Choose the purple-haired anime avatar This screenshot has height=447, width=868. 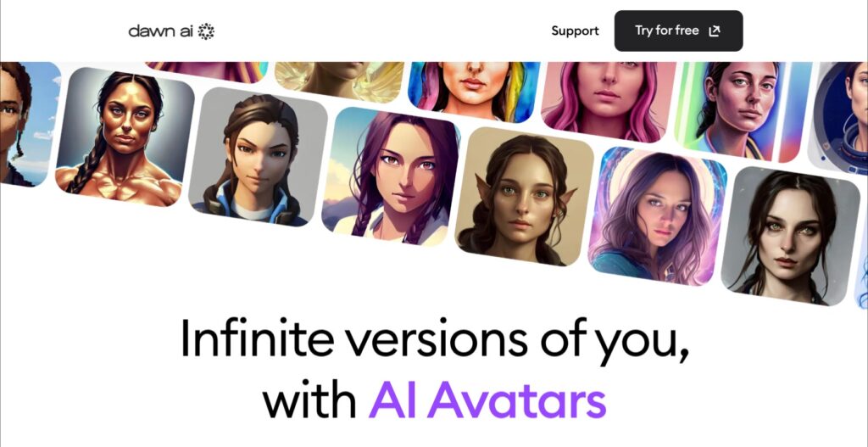coord(391,176)
